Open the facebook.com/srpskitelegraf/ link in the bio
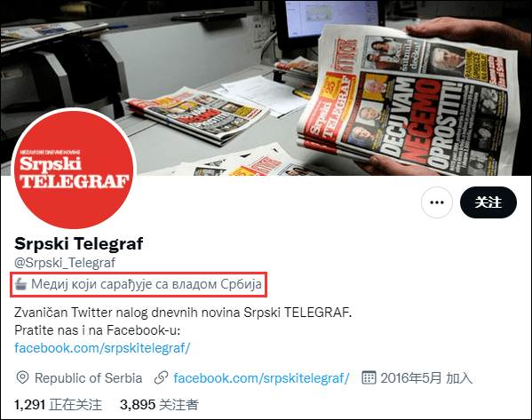This screenshot has width=532, height=420. 102,348
